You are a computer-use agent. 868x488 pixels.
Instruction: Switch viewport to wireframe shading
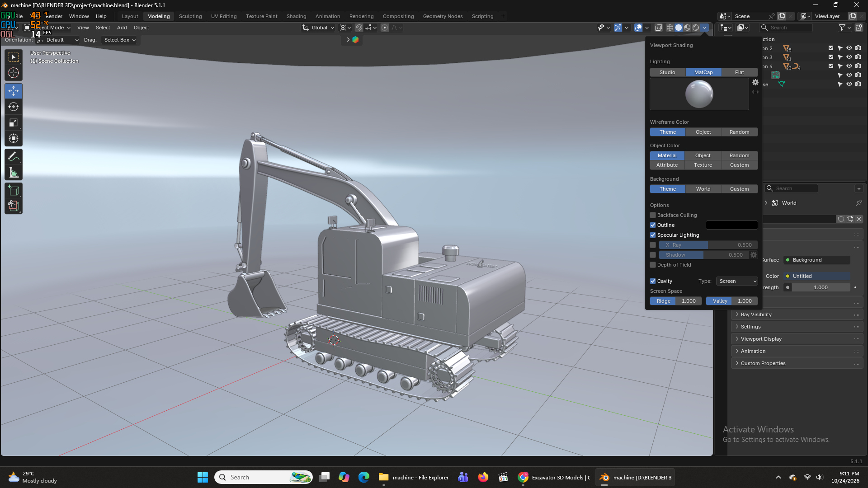(670, 28)
